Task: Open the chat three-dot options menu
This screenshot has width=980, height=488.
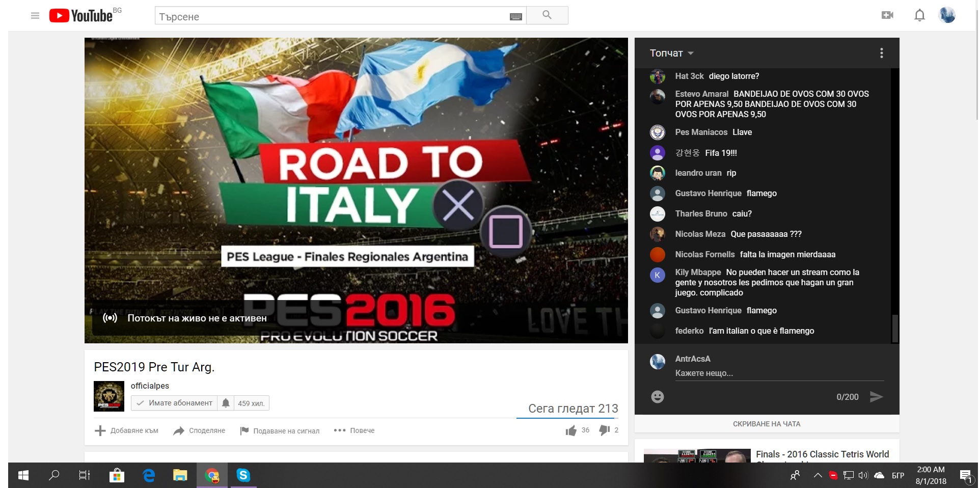Action: coord(882,53)
